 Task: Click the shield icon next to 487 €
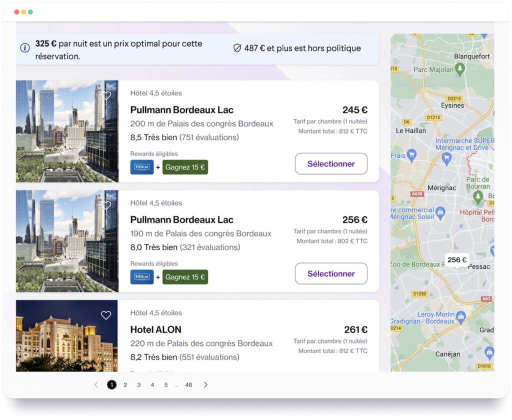[x=237, y=48]
